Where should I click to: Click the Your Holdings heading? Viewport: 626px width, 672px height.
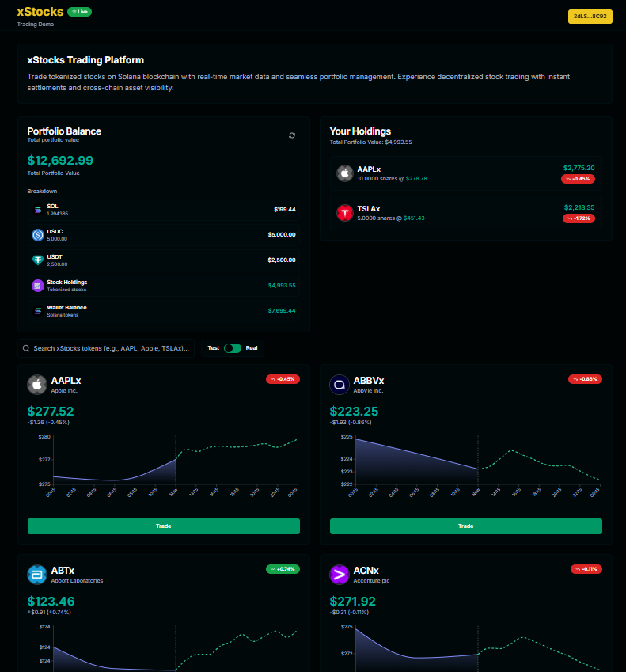[x=360, y=131]
